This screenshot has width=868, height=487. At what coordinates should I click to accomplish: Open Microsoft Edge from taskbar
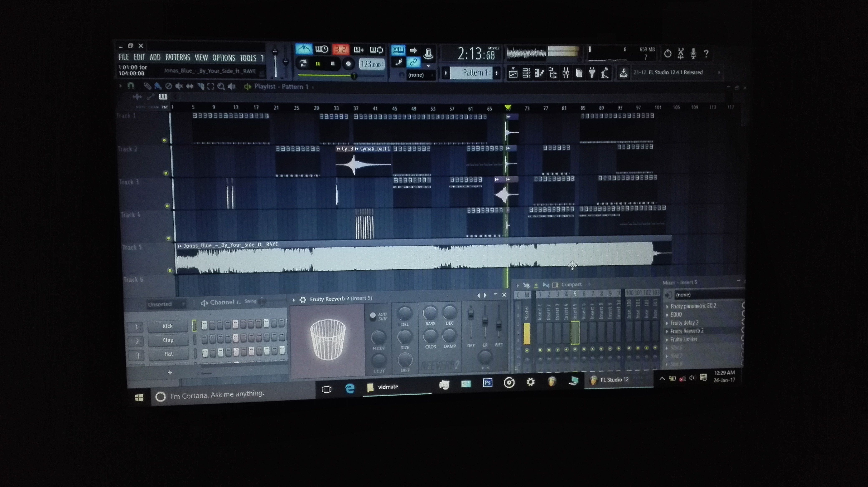click(350, 389)
